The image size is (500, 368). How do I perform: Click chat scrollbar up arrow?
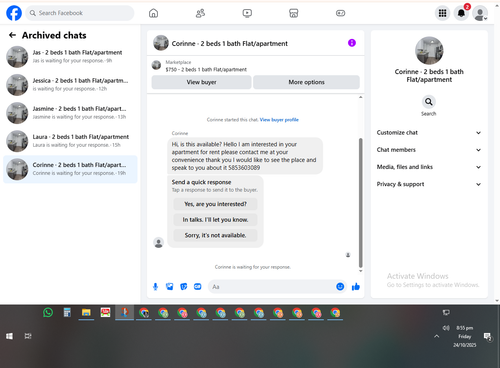coord(360,97)
